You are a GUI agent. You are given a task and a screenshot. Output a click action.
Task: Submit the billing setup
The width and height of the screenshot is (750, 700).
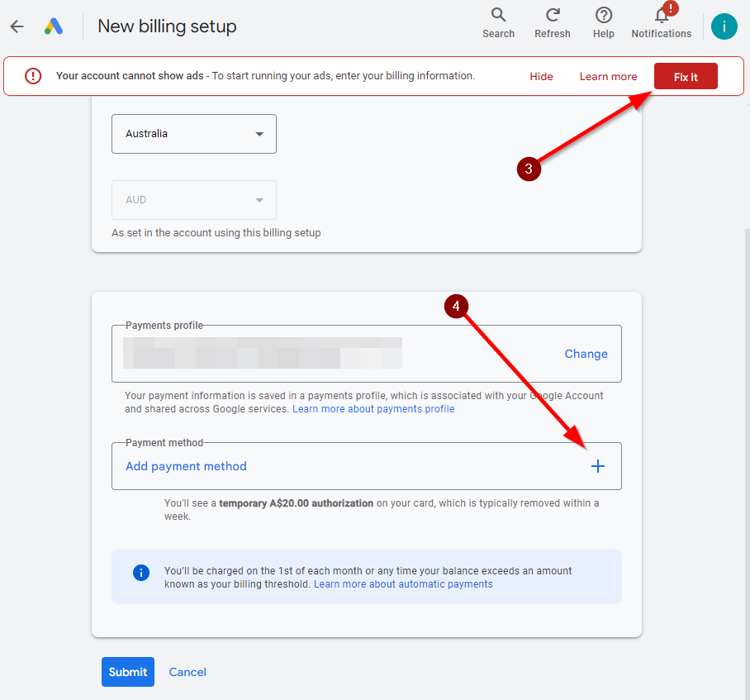point(128,672)
